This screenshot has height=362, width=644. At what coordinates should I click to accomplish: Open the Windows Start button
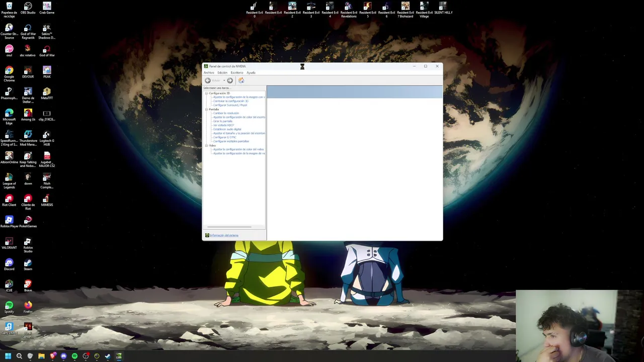pyautogui.click(x=8, y=356)
